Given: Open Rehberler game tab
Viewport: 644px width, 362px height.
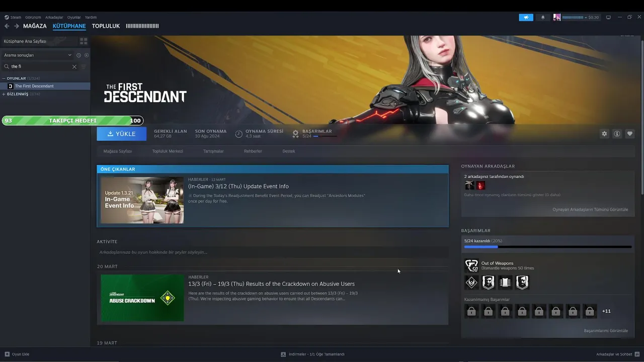Looking at the screenshot, I should click(253, 151).
